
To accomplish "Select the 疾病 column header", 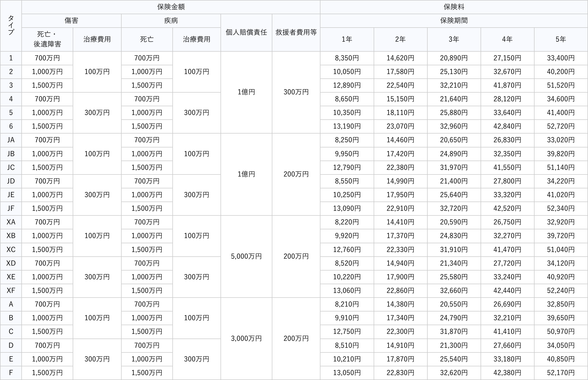I will tap(171, 21).
